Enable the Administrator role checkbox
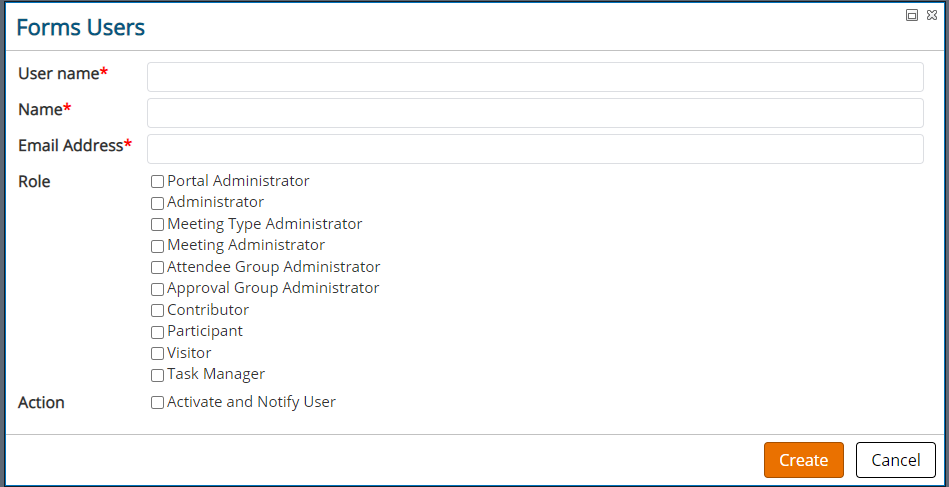Image resolution: width=949 pixels, height=487 pixels. click(x=157, y=203)
